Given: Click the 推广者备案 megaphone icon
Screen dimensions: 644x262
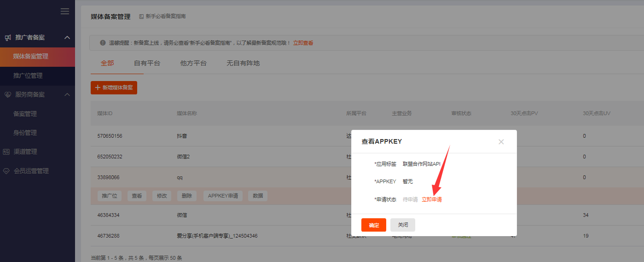Looking at the screenshot, I should pos(7,37).
